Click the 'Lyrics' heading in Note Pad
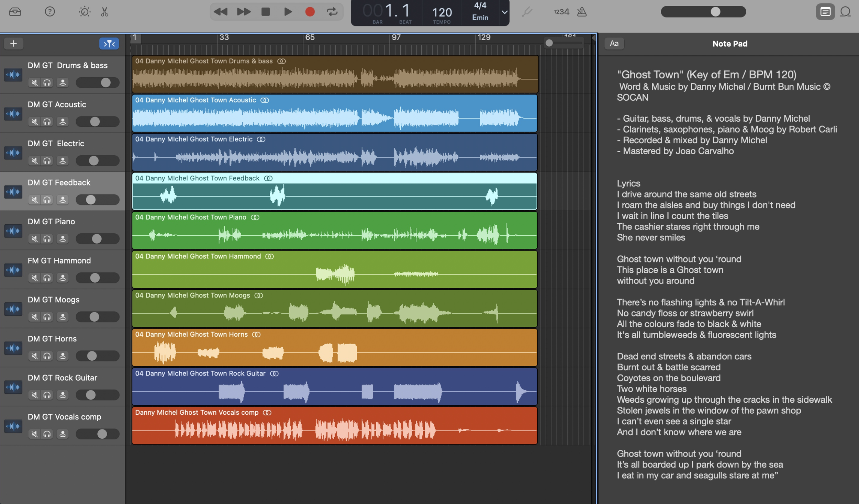 point(628,183)
